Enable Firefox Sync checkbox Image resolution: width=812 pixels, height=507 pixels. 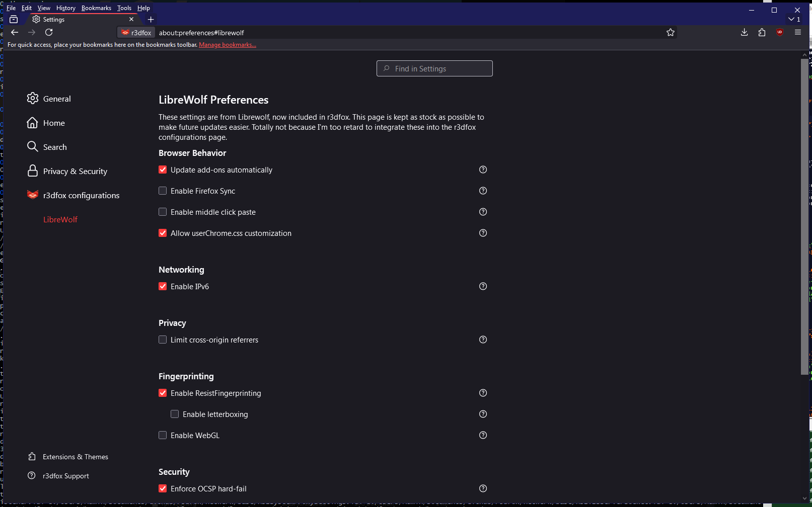(163, 191)
